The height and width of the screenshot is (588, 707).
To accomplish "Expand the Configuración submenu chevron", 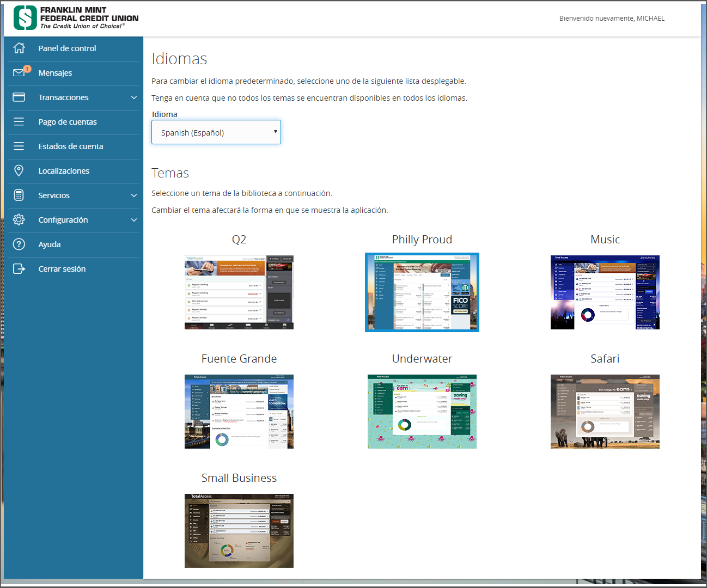I will point(134,220).
